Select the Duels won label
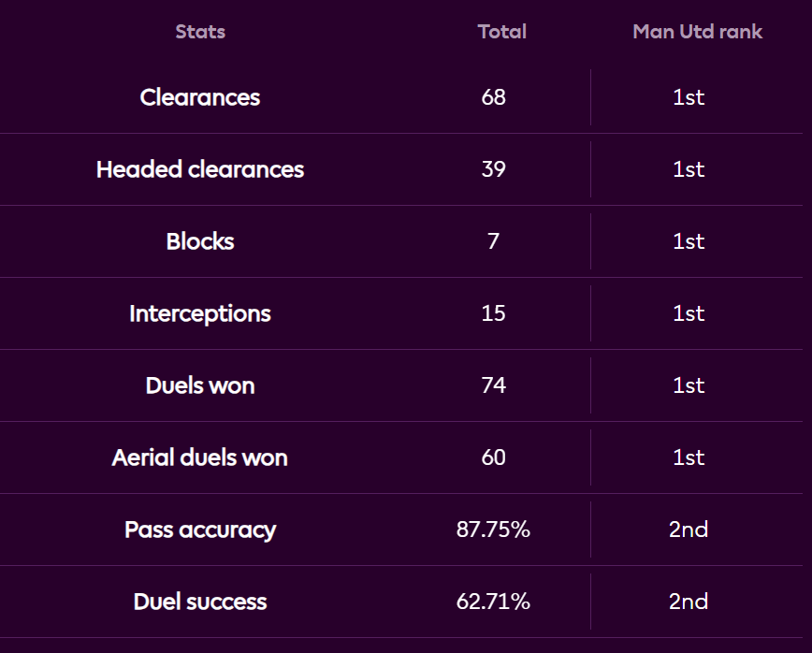This screenshot has width=812, height=653. tap(200, 385)
